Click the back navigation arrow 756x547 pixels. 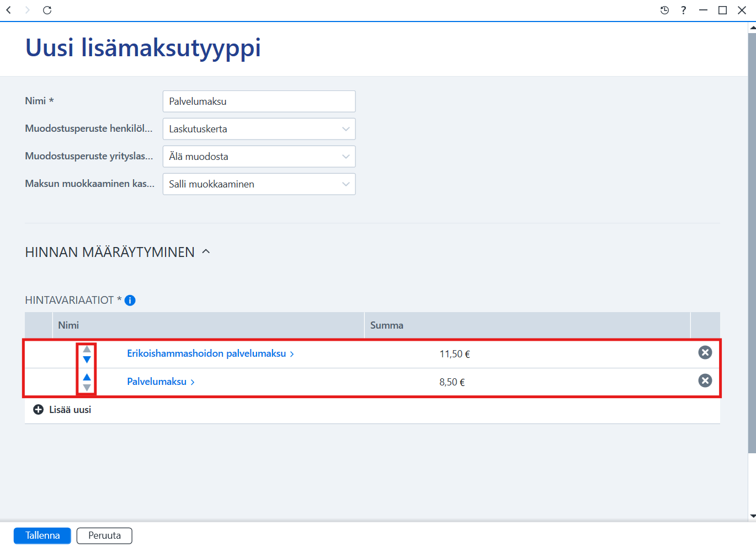point(9,10)
